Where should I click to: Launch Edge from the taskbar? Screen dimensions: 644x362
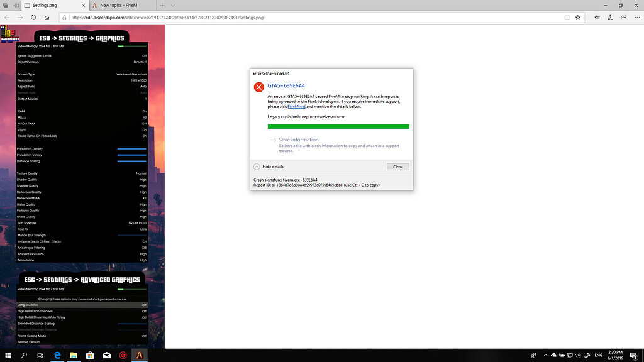[x=57, y=355]
